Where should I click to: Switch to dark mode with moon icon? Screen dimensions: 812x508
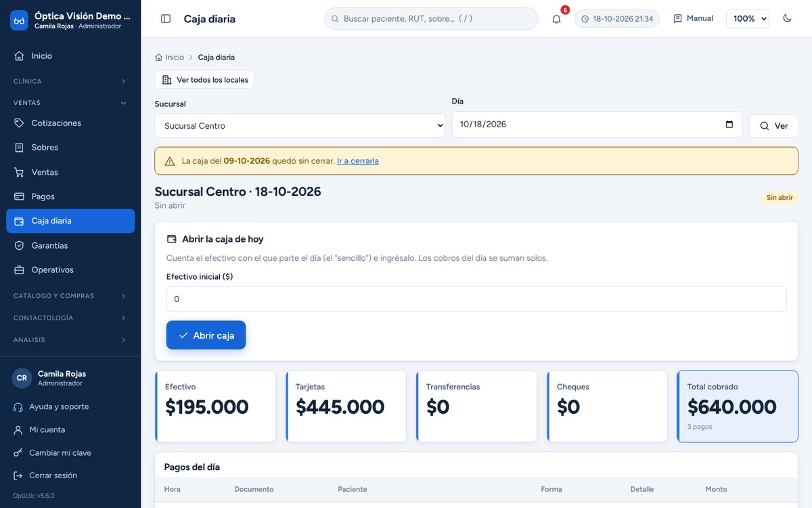coord(787,18)
